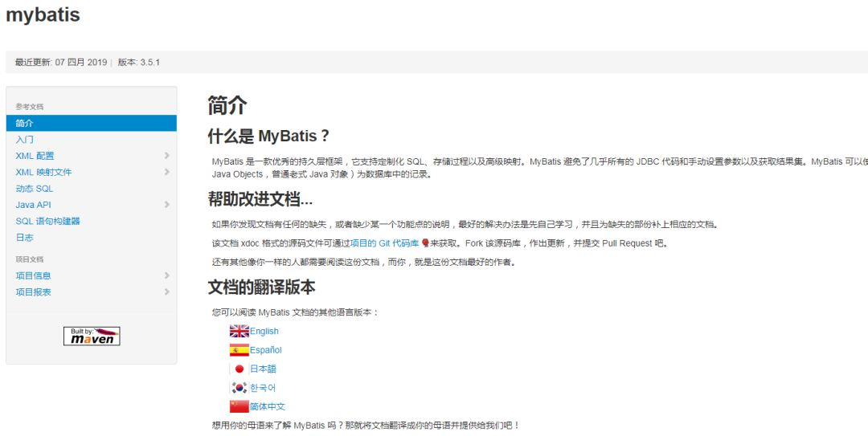Click the 项目文档 sidebar section label

pos(30,259)
